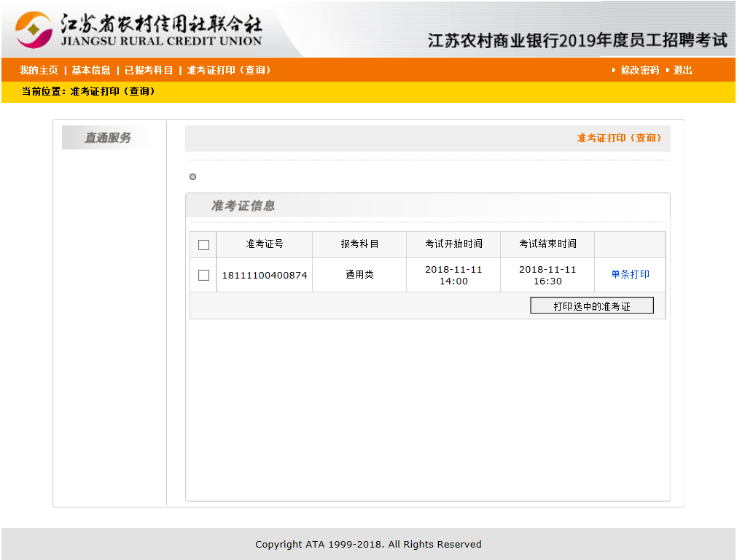Screen dimensions: 745x560
Task: Log out using the 退出 link
Action: point(683,70)
